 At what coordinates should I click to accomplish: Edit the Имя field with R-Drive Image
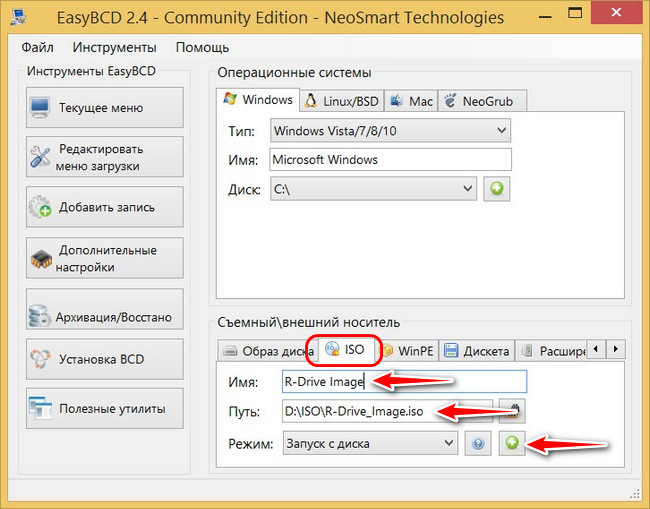pos(405,382)
